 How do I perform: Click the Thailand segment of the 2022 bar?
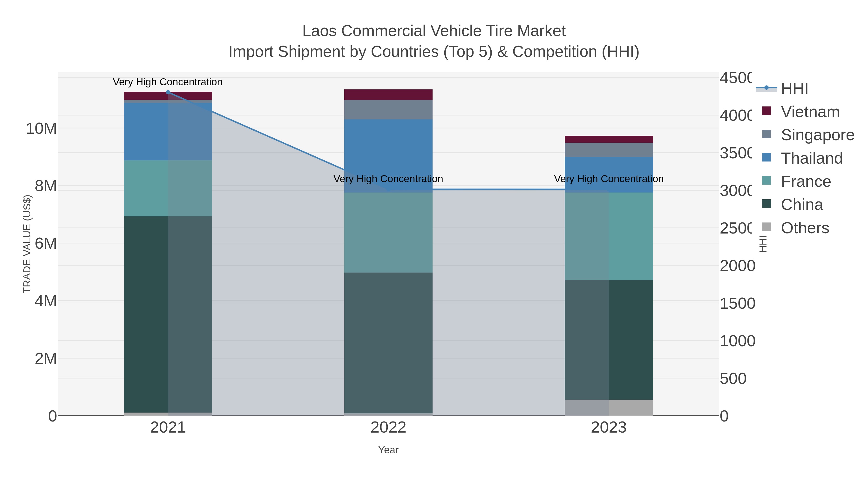pos(388,156)
